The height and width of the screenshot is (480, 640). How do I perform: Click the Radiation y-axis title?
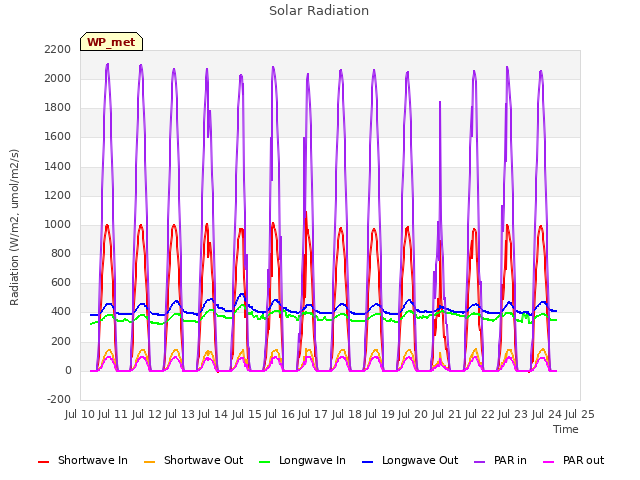click(14, 227)
